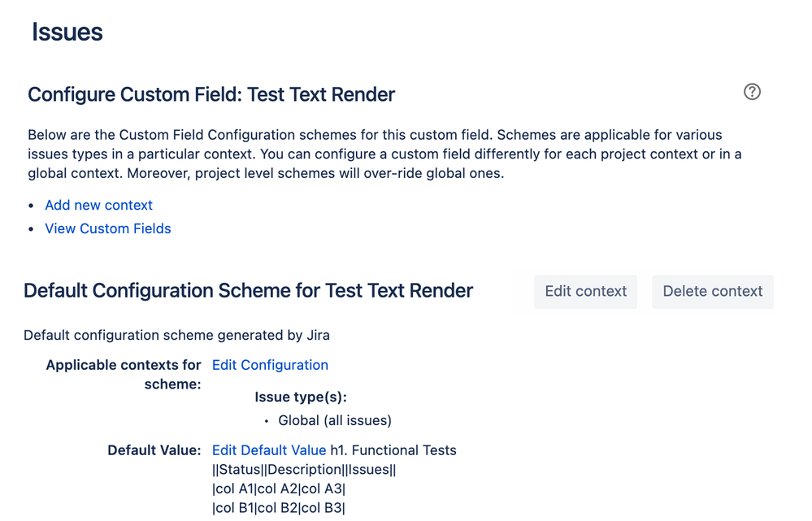This screenshot has height=521, width=812.
Task: Click the Issues page heading
Action: [67, 33]
